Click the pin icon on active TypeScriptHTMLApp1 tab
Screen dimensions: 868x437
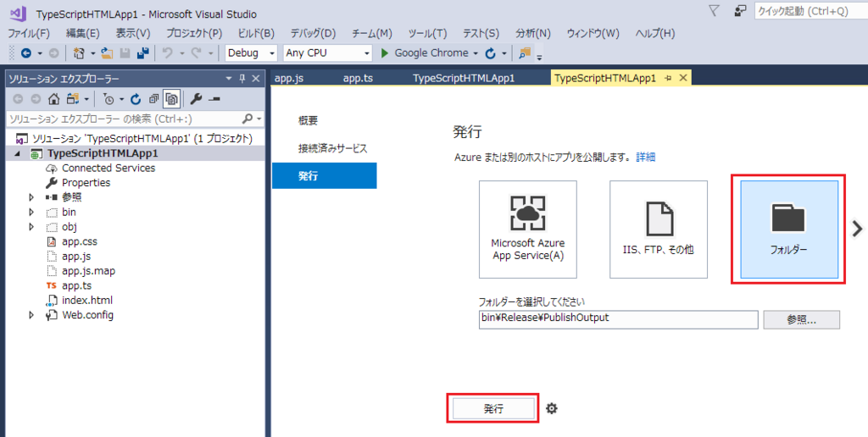coord(668,79)
